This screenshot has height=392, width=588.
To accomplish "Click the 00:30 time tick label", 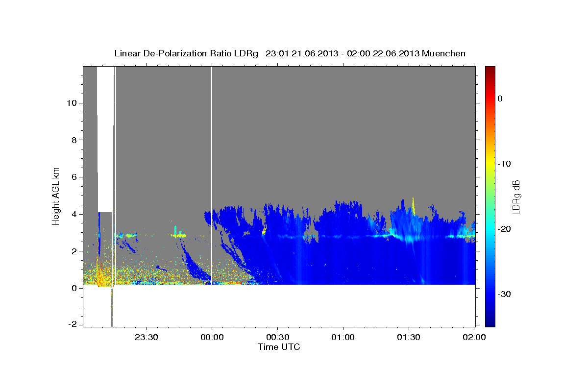I will 277,338.
